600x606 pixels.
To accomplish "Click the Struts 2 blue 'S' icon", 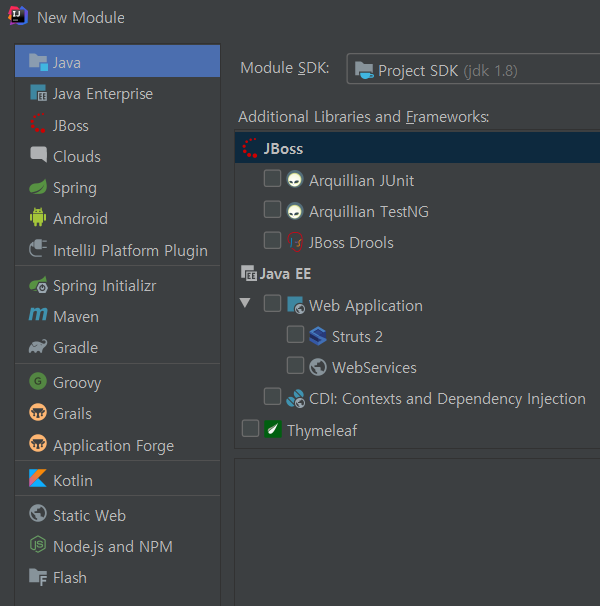I will [318, 335].
